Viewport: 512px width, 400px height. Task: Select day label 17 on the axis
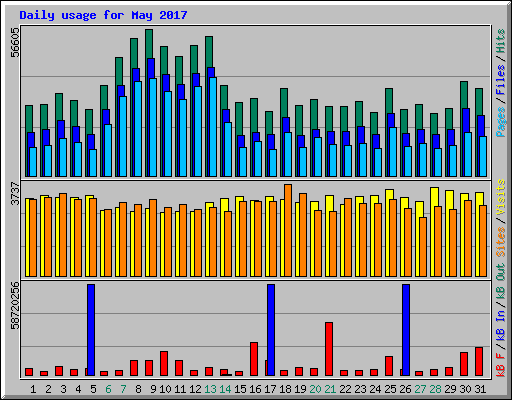[x=270, y=389]
